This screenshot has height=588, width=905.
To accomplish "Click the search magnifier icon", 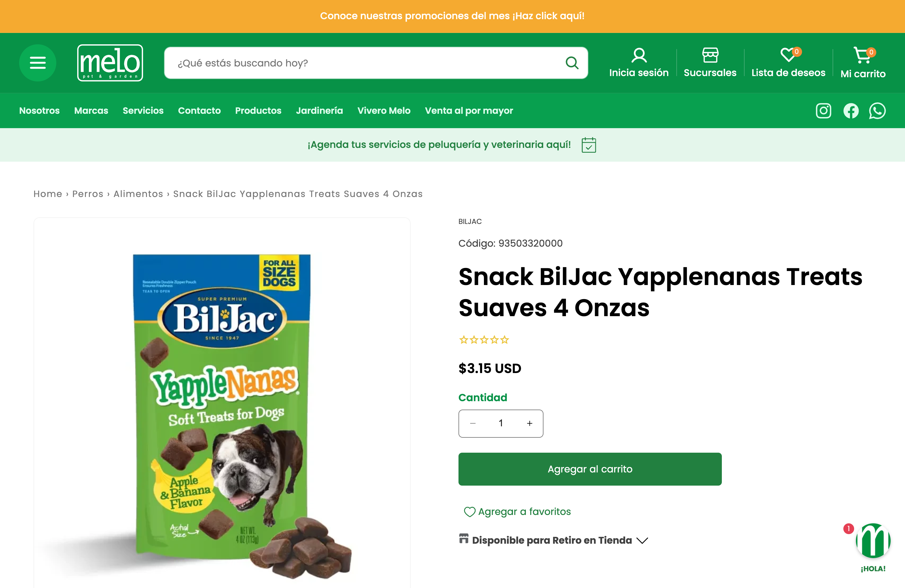I will (x=572, y=63).
